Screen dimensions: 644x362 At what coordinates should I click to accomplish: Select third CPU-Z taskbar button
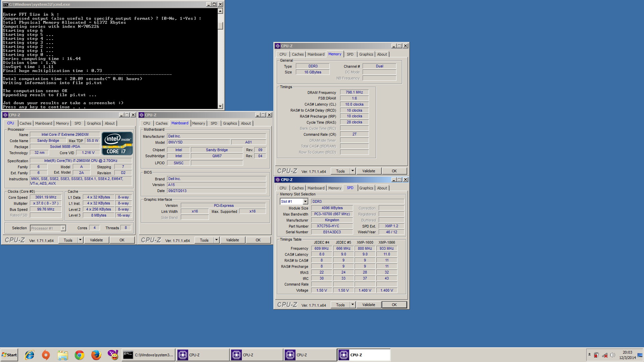(x=310, y=355)
